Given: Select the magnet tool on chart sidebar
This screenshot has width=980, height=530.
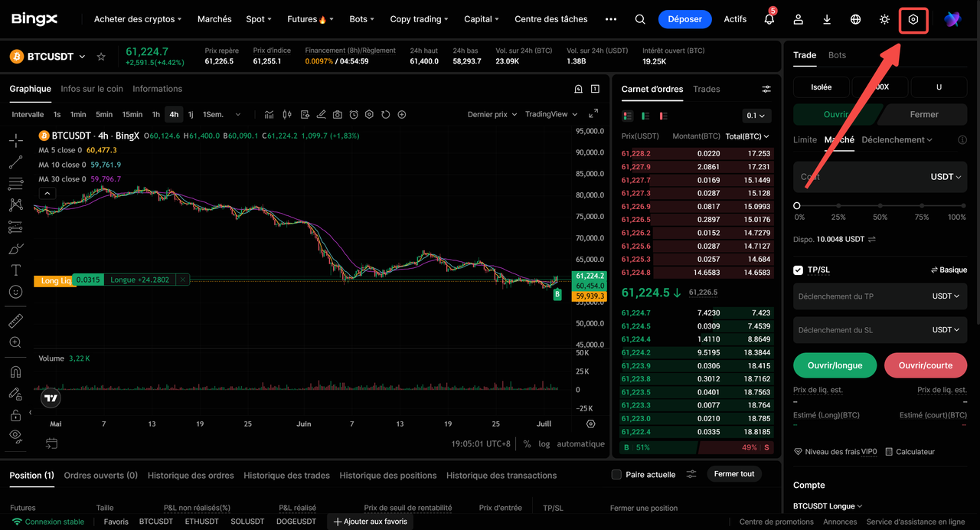Looking at the screenshot, I should coord(15,372).
